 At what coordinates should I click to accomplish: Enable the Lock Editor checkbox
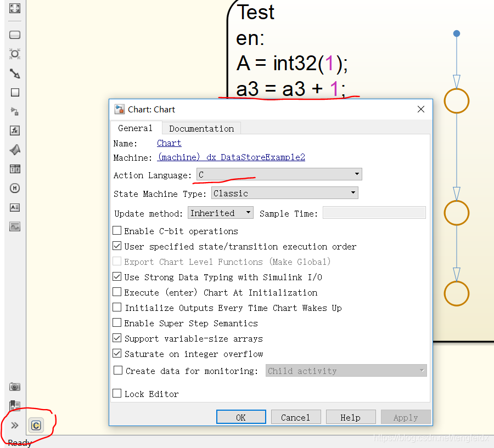[117, 393]
